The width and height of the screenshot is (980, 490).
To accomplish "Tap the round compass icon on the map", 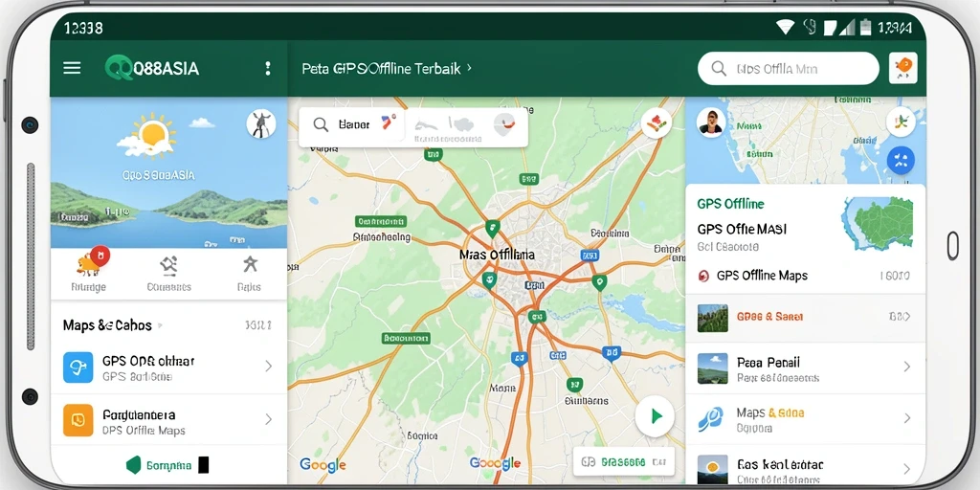I will tap(656, 123).
